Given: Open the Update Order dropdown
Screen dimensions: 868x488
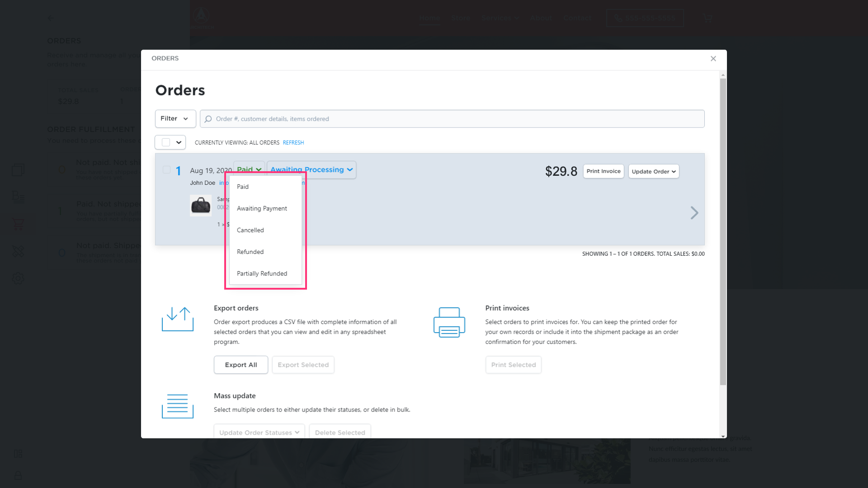Looking at the screenshot, I should pyautogui.click(x=654, y=171).
